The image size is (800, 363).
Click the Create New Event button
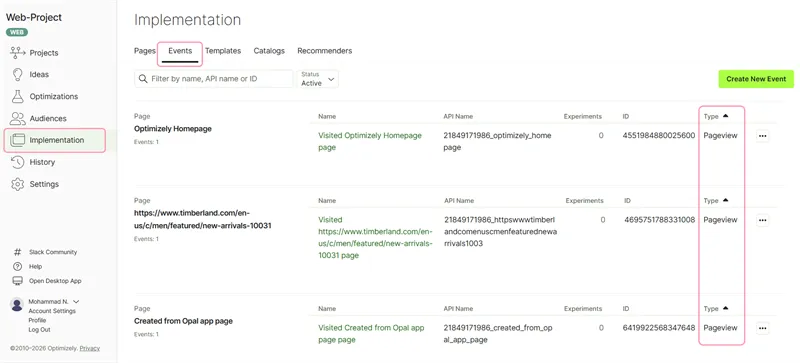click(x=756, y=79)
